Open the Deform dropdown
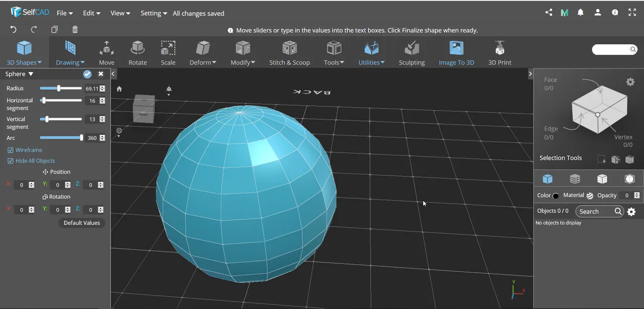Screen dimensions: 644x309 [x=203, y=53]
